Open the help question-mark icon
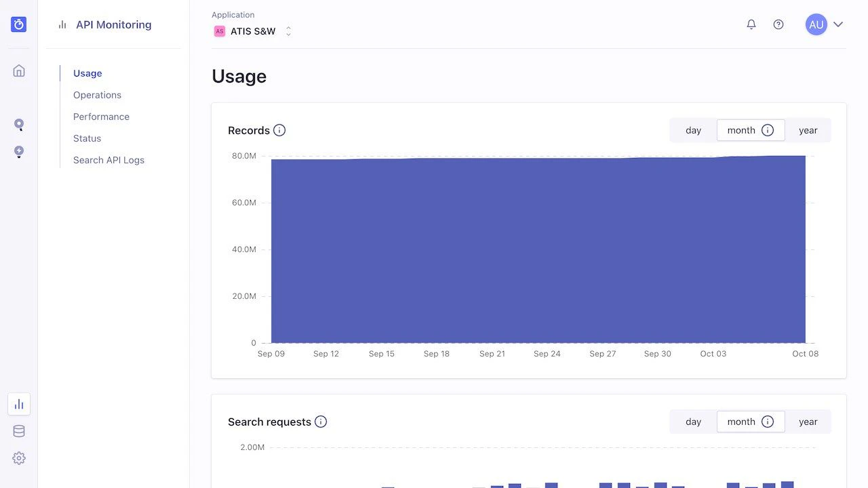This screenshot has width=868, height=488. [x=778, y=24]
